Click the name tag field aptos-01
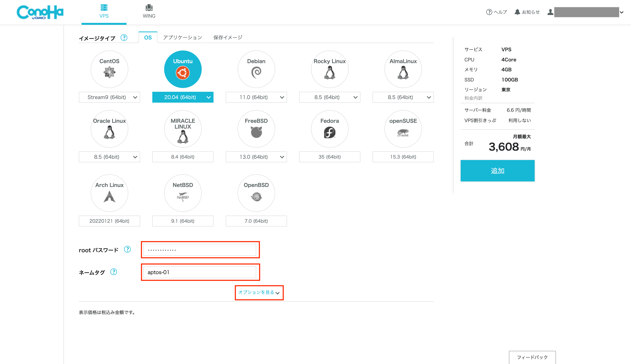This screenshot has height=364, width=631. click(200, 272)
